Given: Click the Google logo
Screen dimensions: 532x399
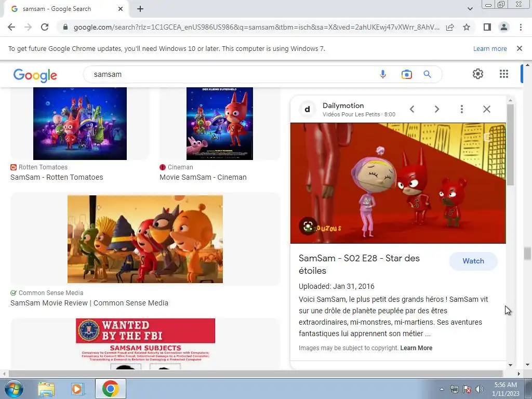Looking at the screenshot, I should click(x=35, y=75).
